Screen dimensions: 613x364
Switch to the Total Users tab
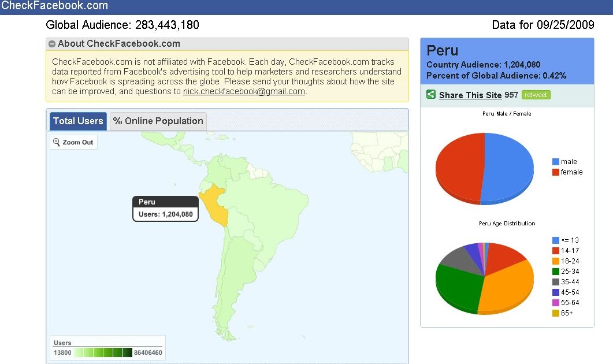(x=78, y=121)
